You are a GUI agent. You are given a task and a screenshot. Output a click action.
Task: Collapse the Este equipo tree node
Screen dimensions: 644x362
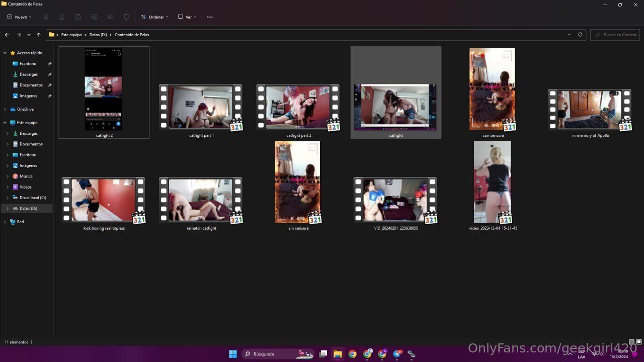pyautogui.click(x=5, y=123)
